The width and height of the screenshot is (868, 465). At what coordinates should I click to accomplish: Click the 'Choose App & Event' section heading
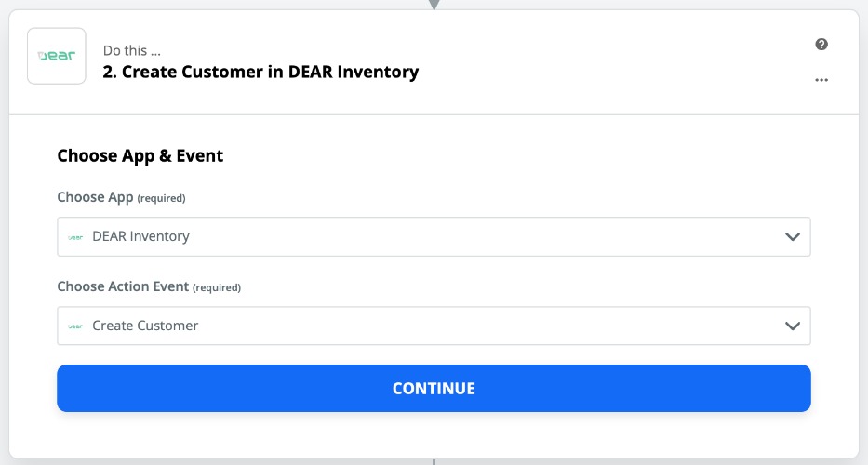140,155
